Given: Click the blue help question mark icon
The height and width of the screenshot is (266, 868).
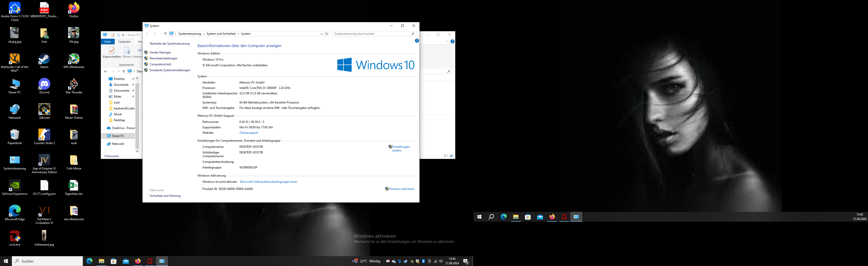Looking at the screenshot, I should [x=417, y=41].
